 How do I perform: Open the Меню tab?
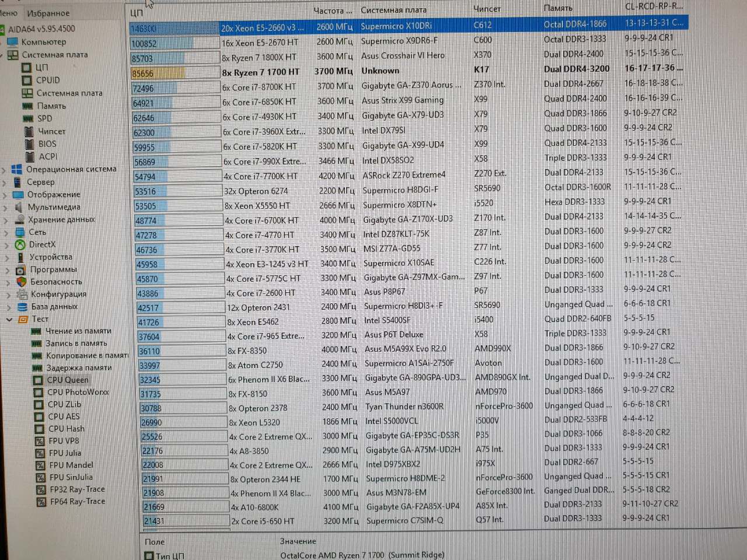(8, 13)
